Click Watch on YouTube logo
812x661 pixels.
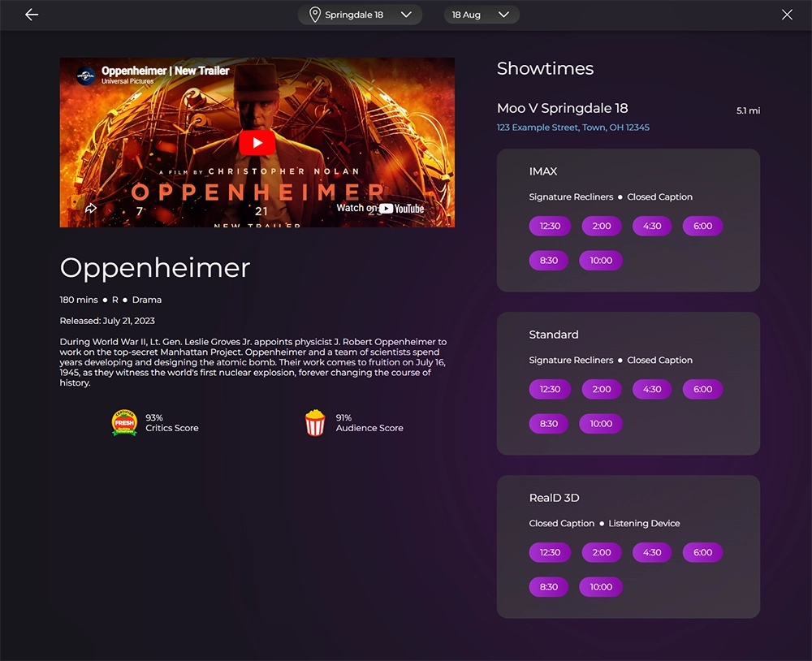tap(401, 208)
